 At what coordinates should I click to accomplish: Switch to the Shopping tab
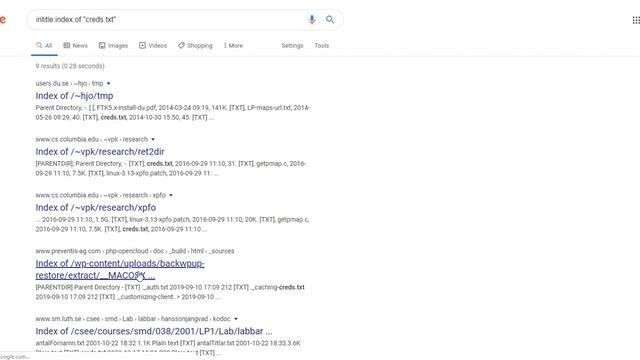195,45
